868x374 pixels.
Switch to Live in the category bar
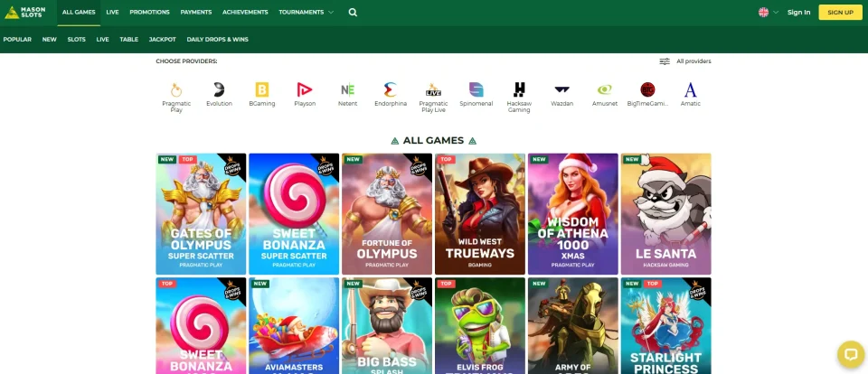(102, 39)
